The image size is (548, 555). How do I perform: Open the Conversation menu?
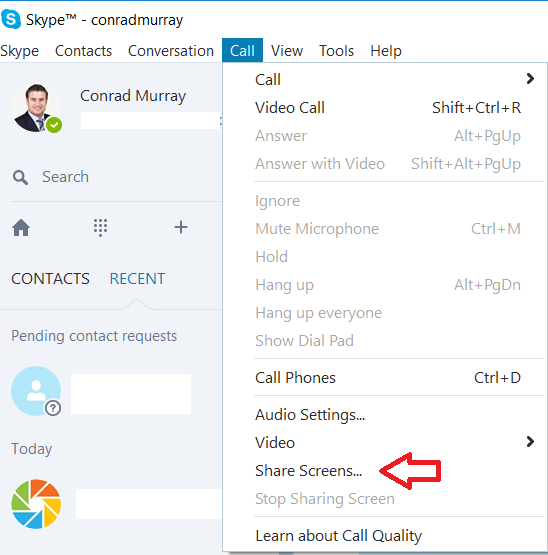coord(171,51)
